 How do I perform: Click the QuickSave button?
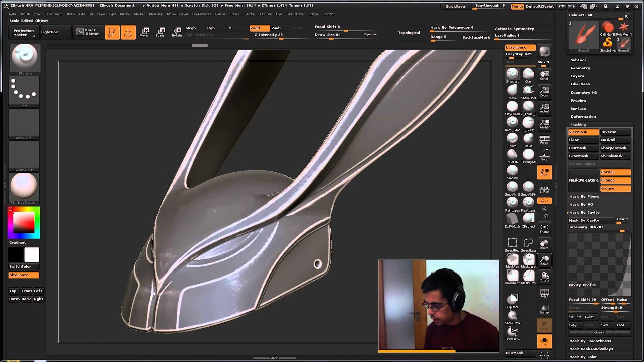tap(455, 6)
